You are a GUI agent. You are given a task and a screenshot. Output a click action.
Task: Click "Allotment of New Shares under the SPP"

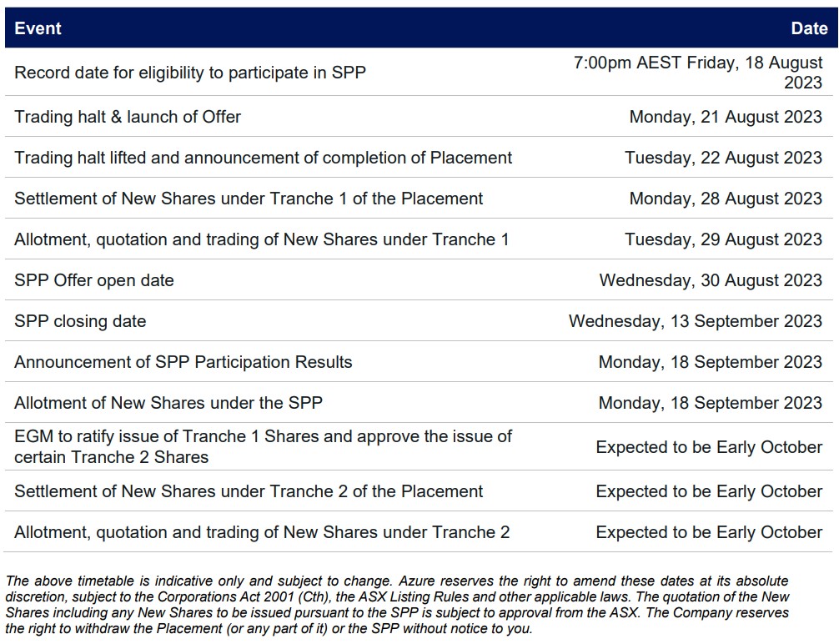tap(168, 403)
